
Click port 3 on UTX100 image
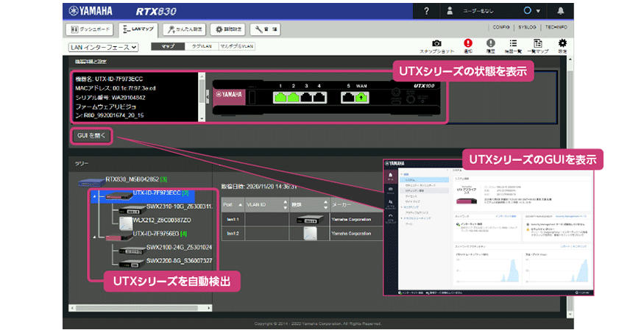(306, 97)
